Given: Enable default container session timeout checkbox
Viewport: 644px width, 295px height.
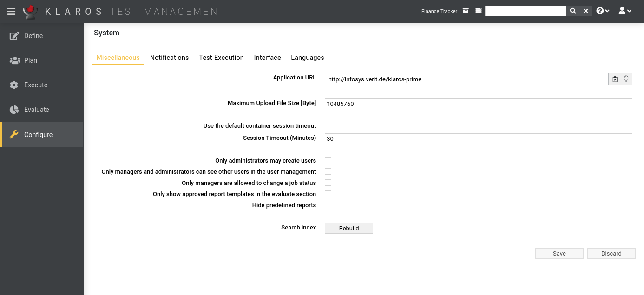Looking at the screenshot, I should point(328,126).
